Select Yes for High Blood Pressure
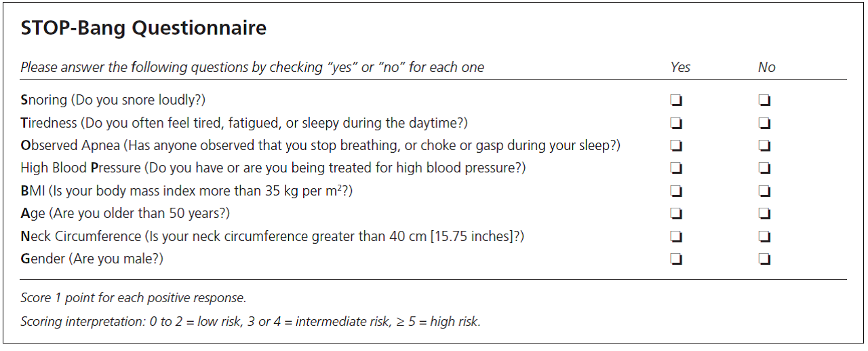The image size is (868, 351). tap(676, 168)
